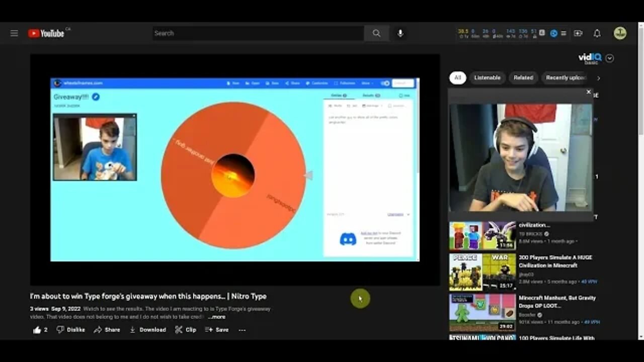Open the vidIQ toolbar menu lines icon

(x=563, y=33)
